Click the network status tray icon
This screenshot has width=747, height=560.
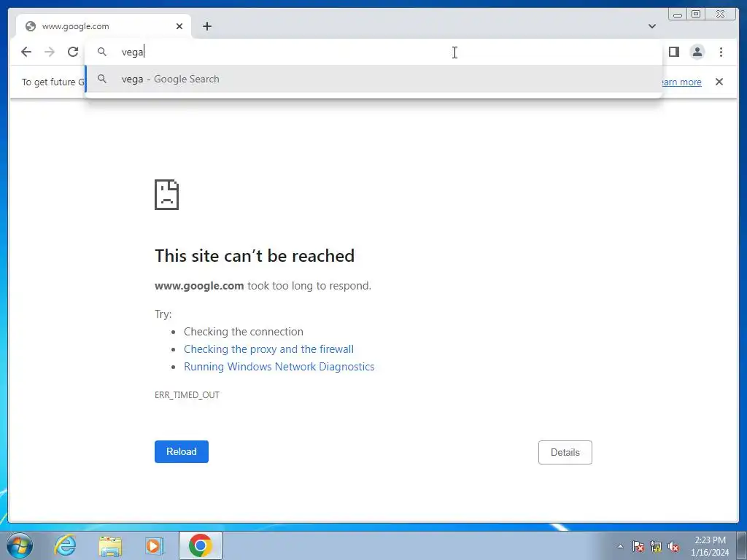656,546
